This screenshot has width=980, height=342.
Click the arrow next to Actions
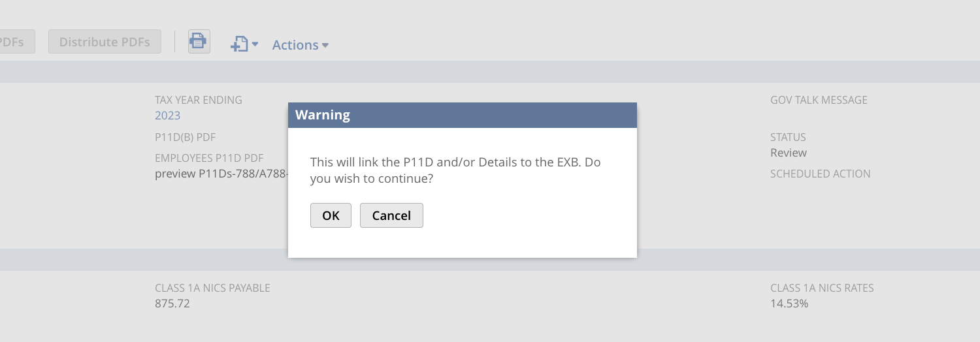pyautogui.click(x=325, y=45)
